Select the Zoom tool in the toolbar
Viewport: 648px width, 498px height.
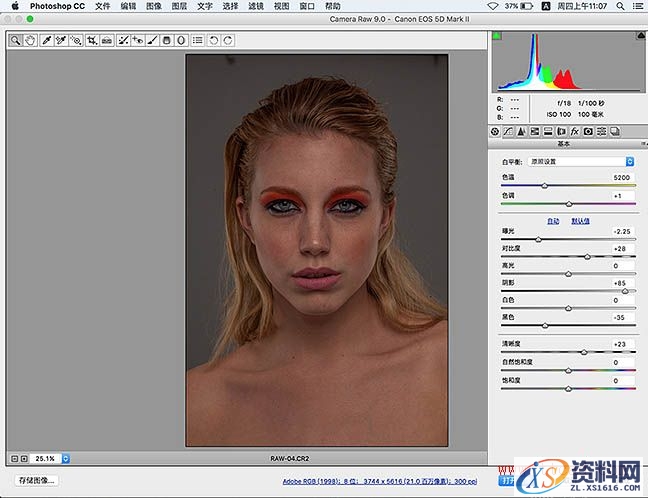(x=17, y=40)
